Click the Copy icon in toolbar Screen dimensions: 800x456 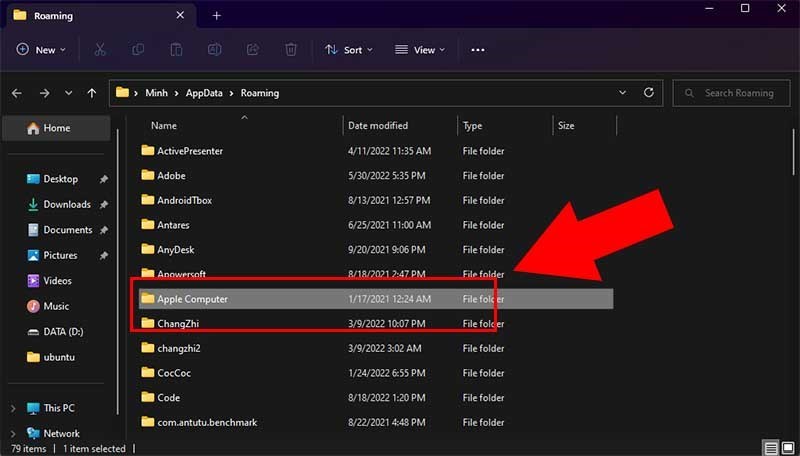click(138, 49)
